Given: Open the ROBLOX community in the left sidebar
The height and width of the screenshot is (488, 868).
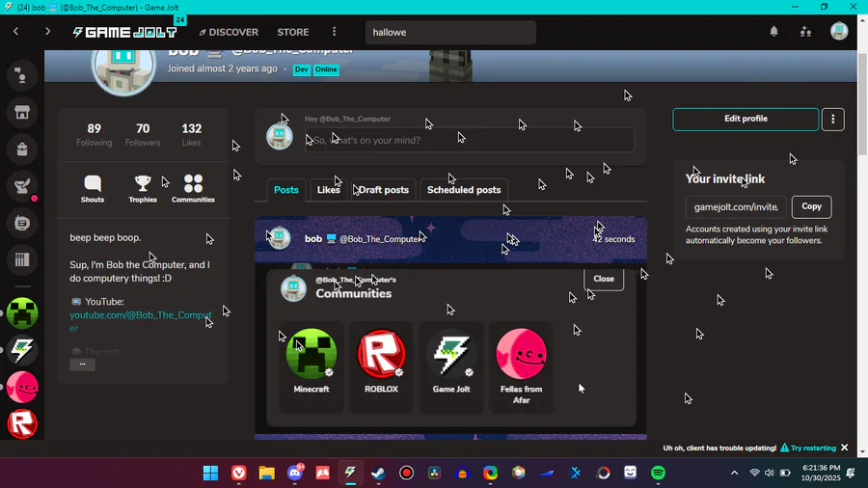Looking at the screenshot, I should pos(22,423).
